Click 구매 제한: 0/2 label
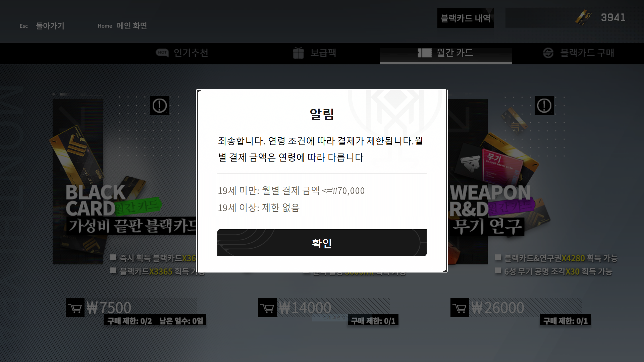 point(129,321)
